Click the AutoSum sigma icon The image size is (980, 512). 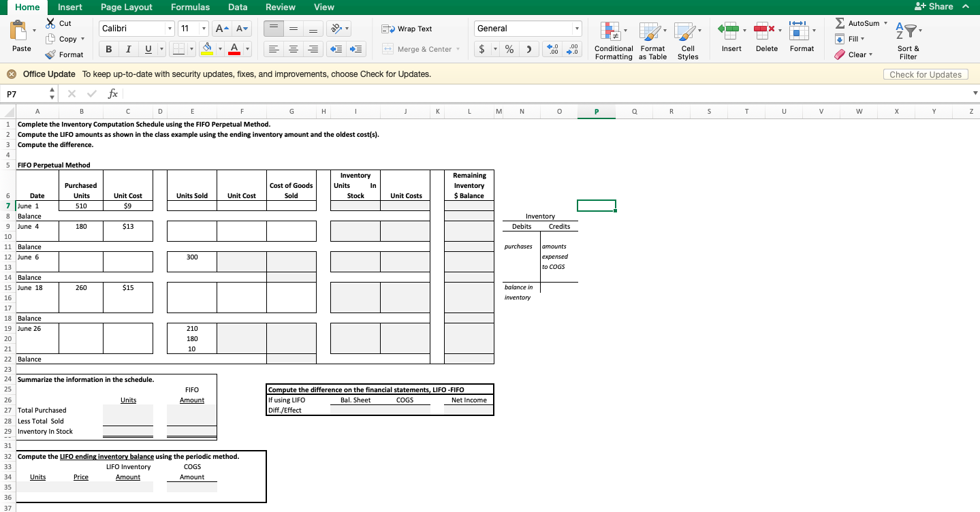point(839,23)
